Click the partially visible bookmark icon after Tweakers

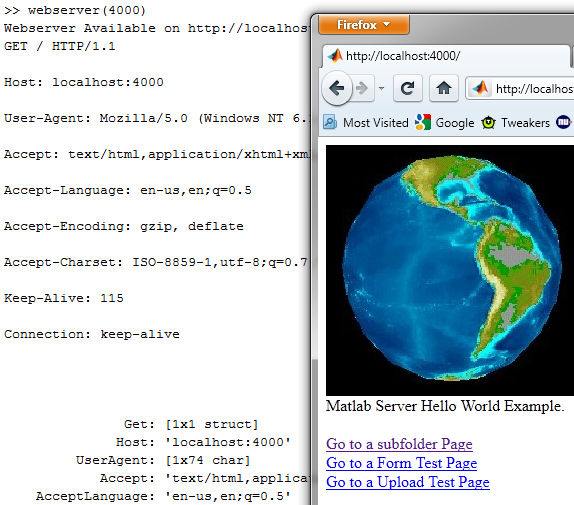(x=564, y=122)
